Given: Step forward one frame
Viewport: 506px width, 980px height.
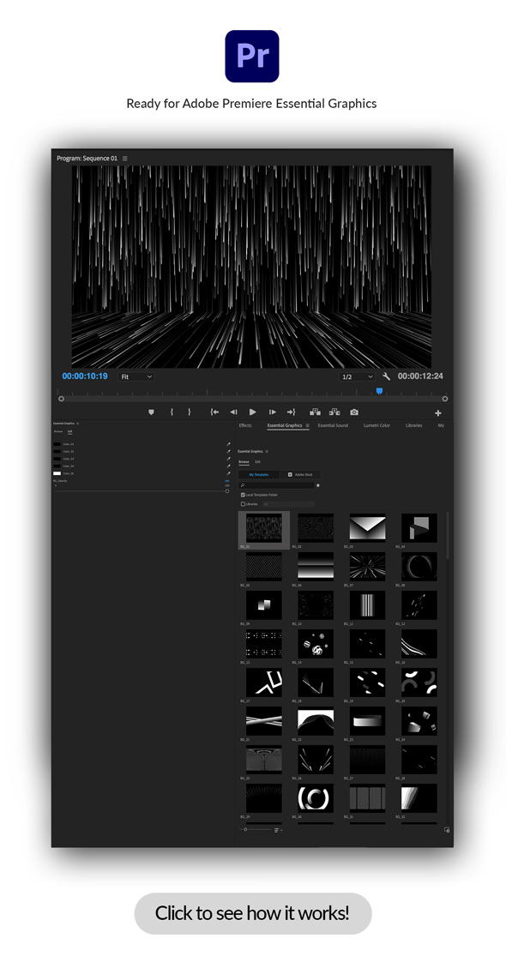Looking at the screenshot, I should 272,412.
